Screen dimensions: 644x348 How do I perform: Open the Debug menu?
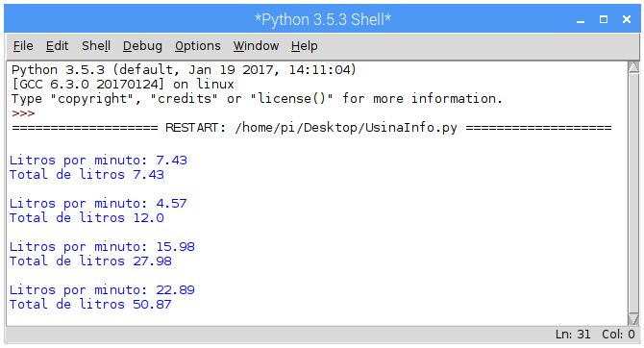click(142, 46)
